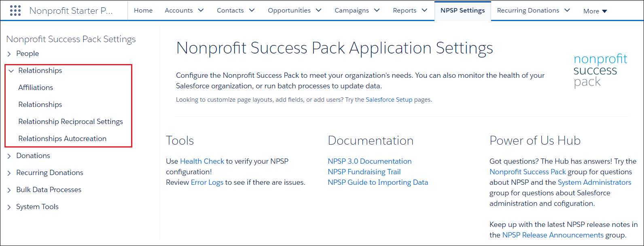Open the Opportunities tab dropdown arrow
This screenshot has height=246, width=644.
tap(319, 11)
